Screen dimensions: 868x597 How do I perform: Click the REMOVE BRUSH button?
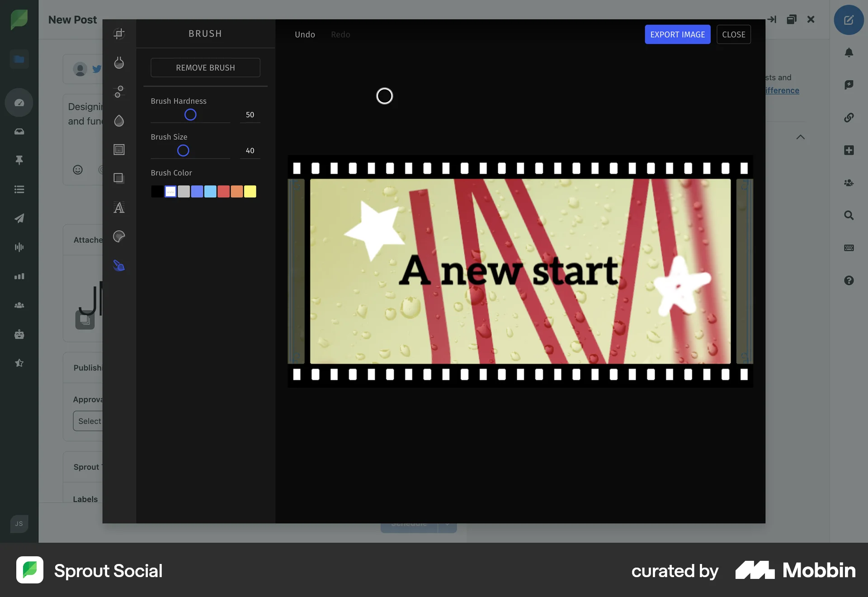point(205,67)
